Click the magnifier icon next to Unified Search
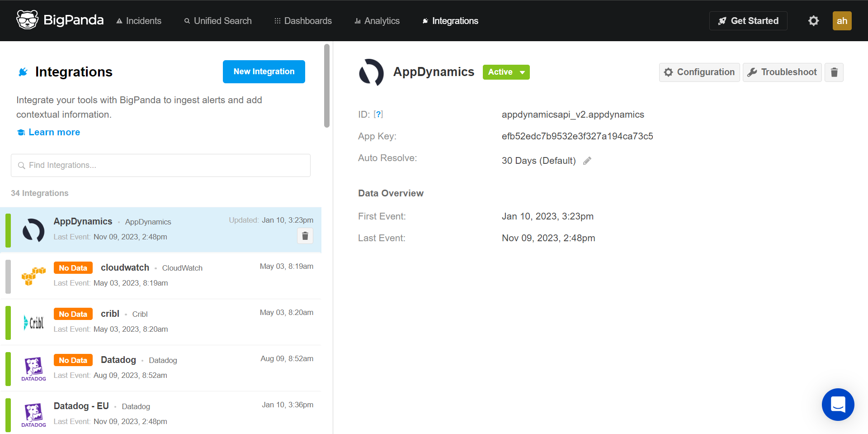 click(186, 21)
